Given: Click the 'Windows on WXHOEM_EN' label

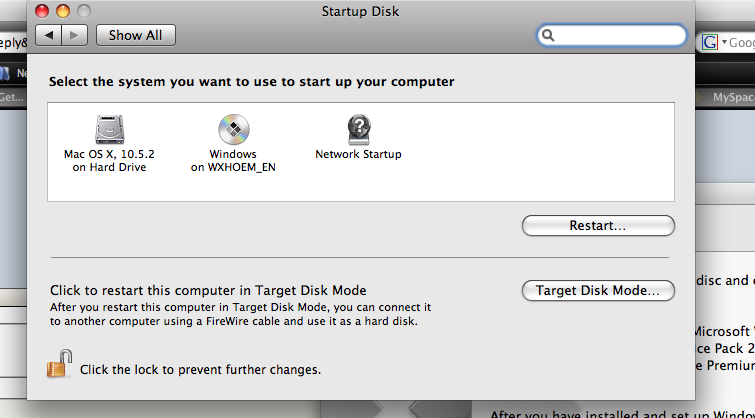Looking at the screenshot, I should (233, 161).
